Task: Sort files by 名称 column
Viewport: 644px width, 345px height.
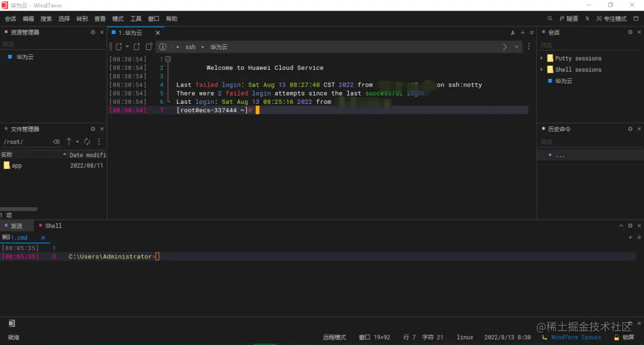Action: pyautogui.click(x=33, y=155)
